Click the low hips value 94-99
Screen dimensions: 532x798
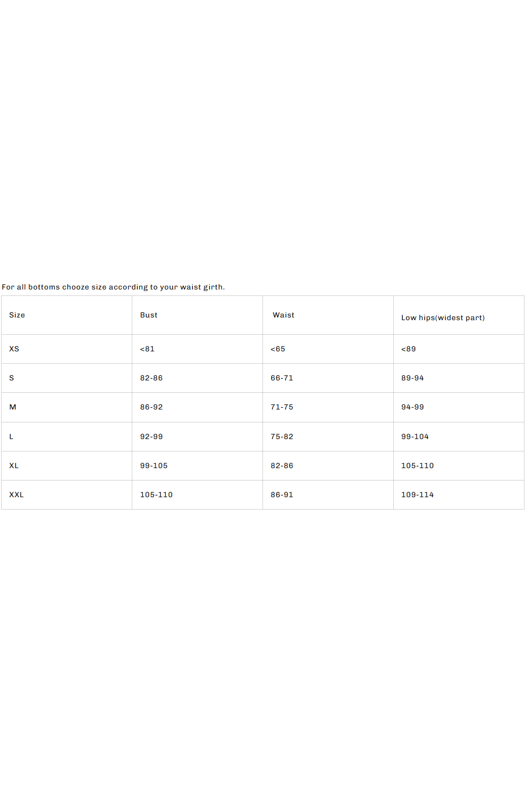[413, 407]
